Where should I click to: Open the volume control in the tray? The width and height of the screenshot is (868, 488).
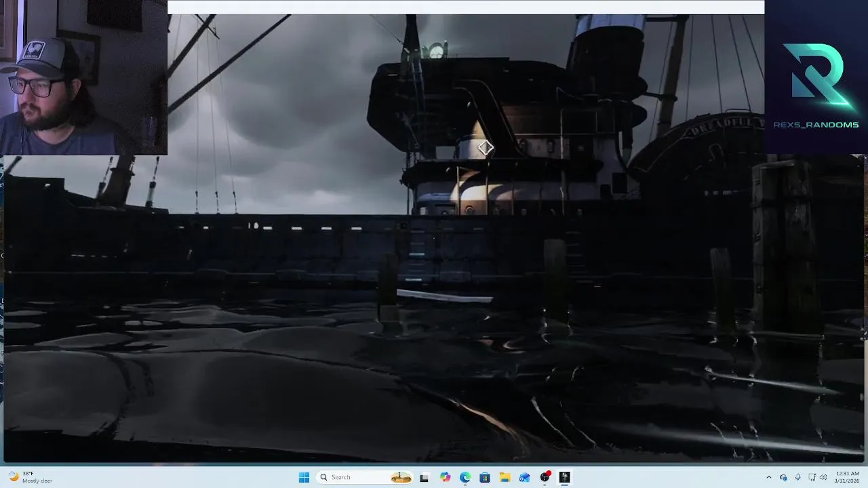823,477
